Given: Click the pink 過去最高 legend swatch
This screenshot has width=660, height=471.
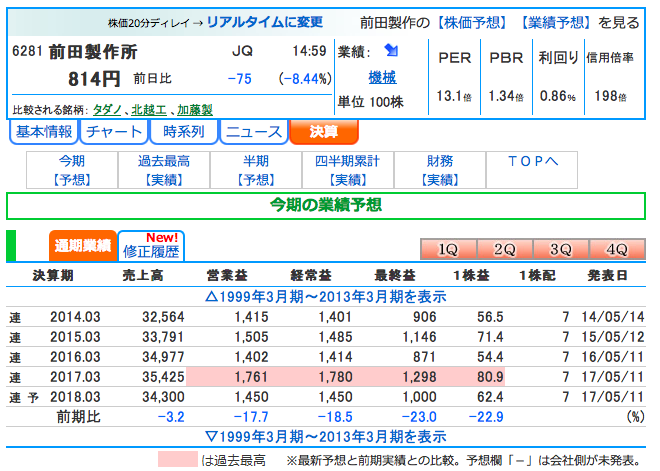Looking at the screenshot, I should pyautogui.click(x=178, y=459).
